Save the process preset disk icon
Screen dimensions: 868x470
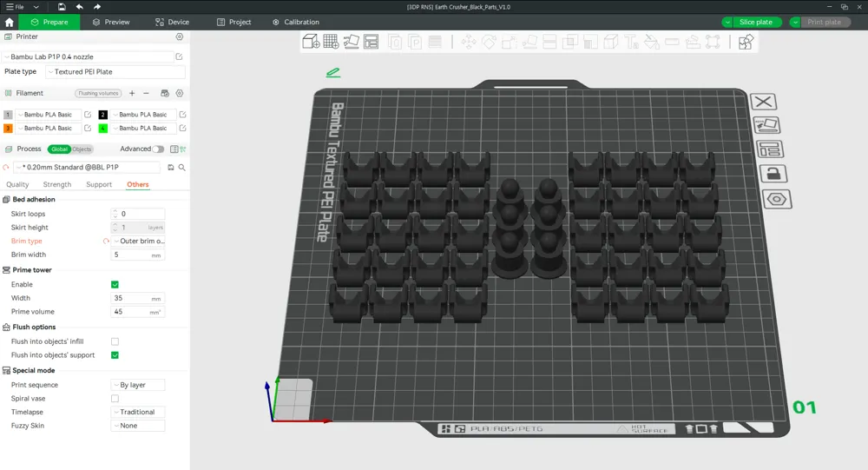coord(170,168)
